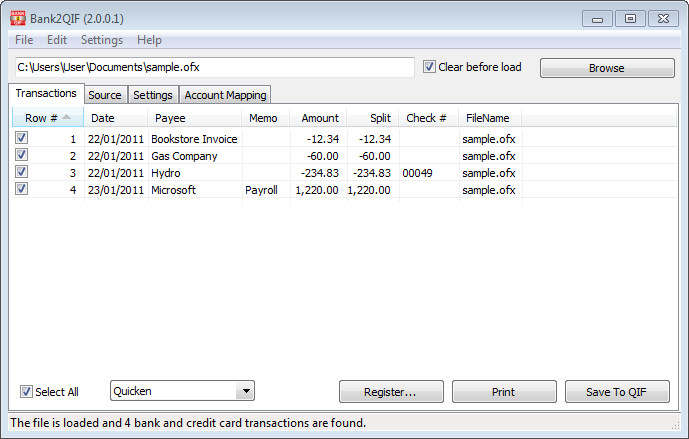Click the Print button
The height and width of the screenshot is (439, 689).
pyautogui.click(x=504, y=392)
